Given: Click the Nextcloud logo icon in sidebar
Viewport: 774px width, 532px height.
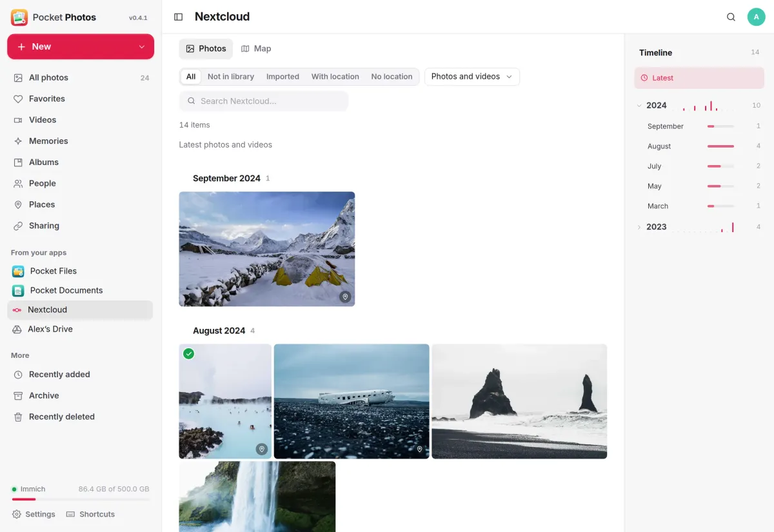Looking at the screenshot, I should (17, 310).
